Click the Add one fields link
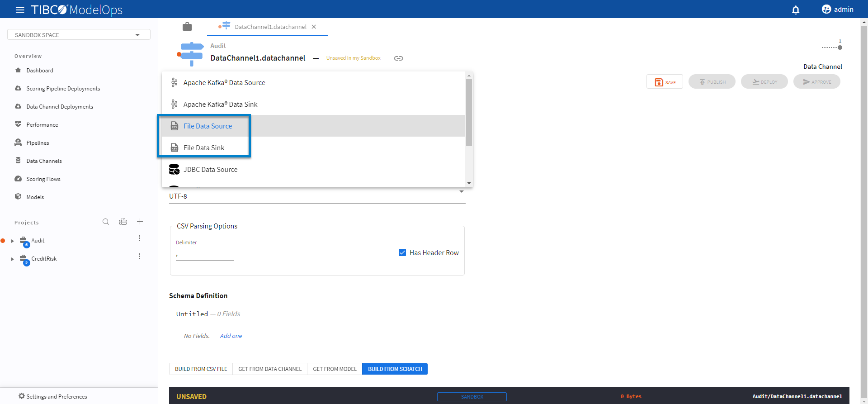This screenshot has width=868, height=404. tap(231, 336)
